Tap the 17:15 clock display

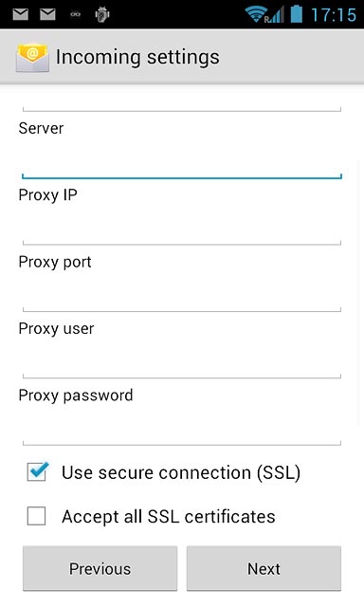(x=334, y=15)
